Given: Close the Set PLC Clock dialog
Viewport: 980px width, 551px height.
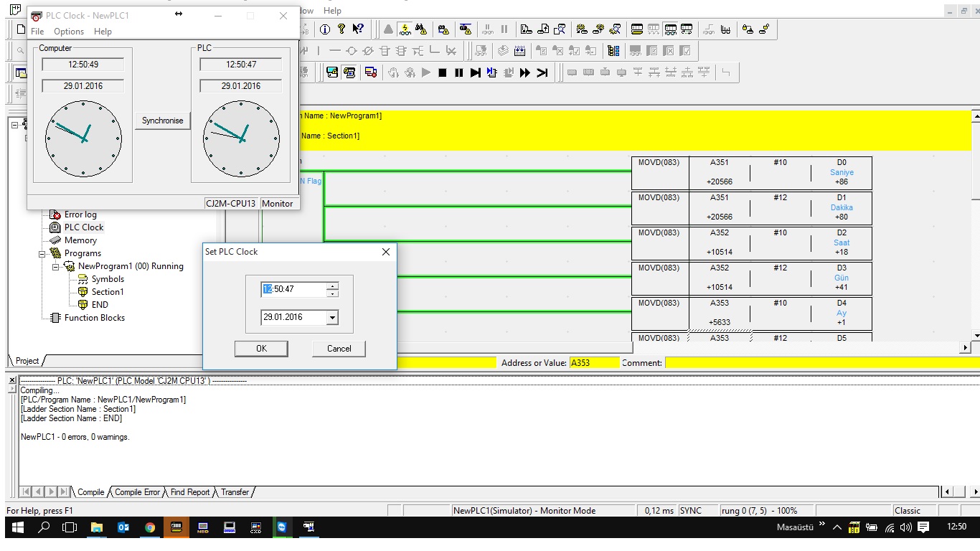Looking at the screenshot, I should tap(386, 252).
